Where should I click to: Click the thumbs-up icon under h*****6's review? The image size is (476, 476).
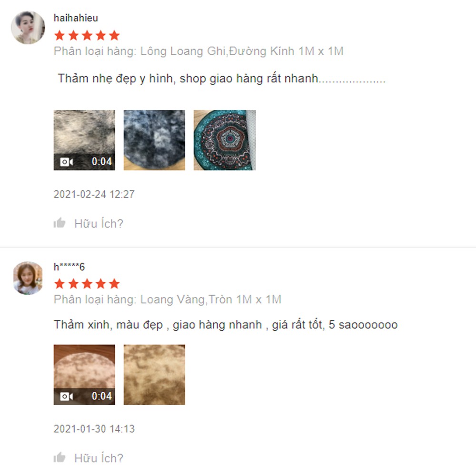[x=59, y=457]
